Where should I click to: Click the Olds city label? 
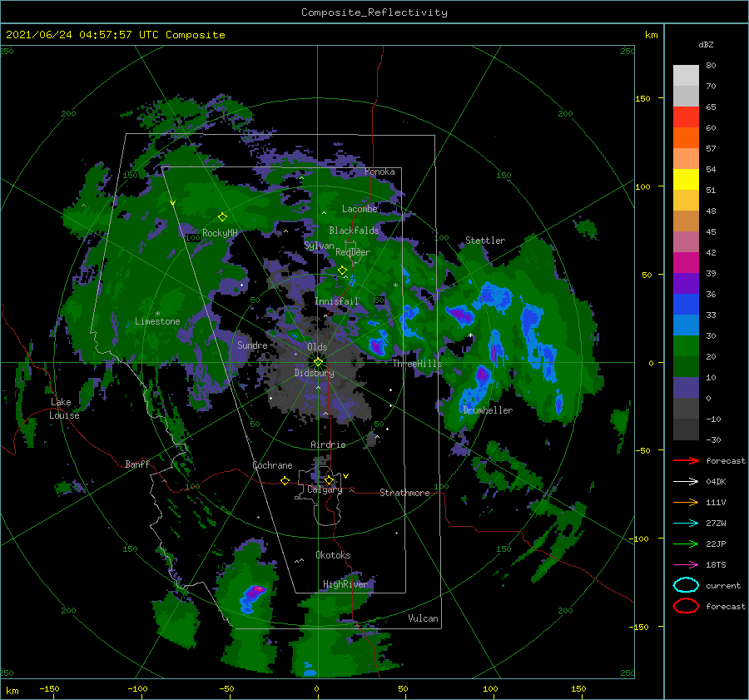tap(317, 347)
